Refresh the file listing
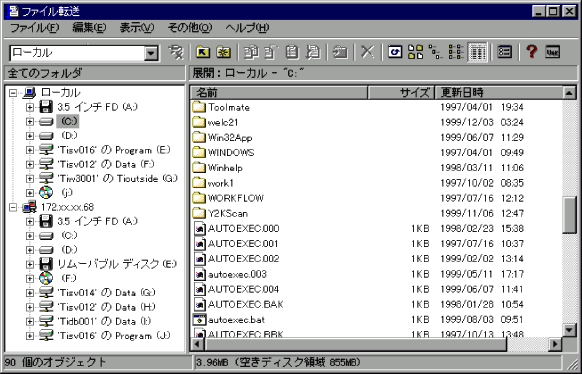 pyautogui.click(x=395, y=52)
